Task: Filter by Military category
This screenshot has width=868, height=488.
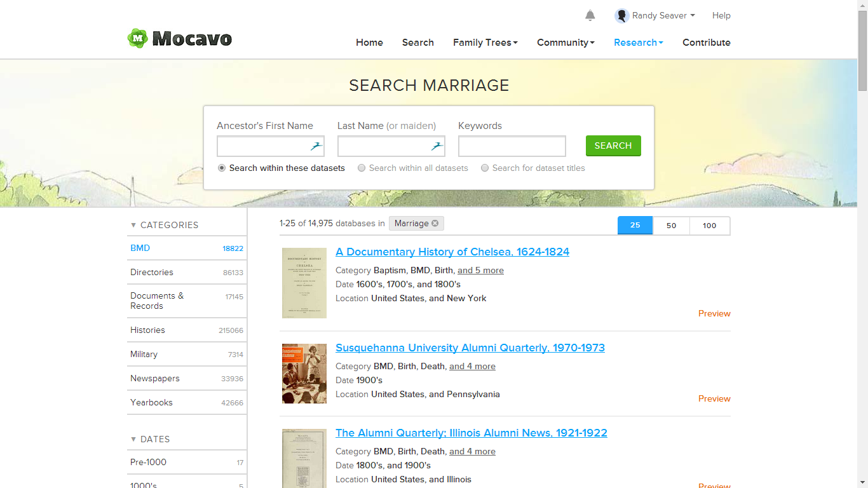Action: tap(187, 354)
